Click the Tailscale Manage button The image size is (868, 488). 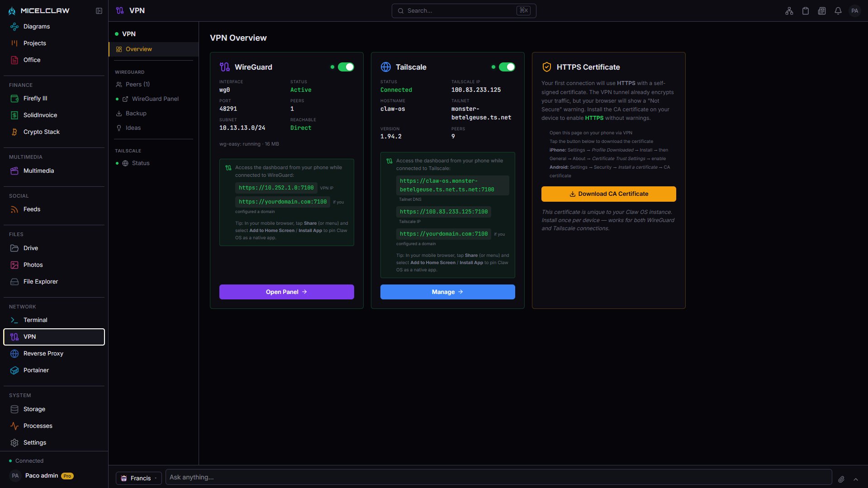pos(447,292)
